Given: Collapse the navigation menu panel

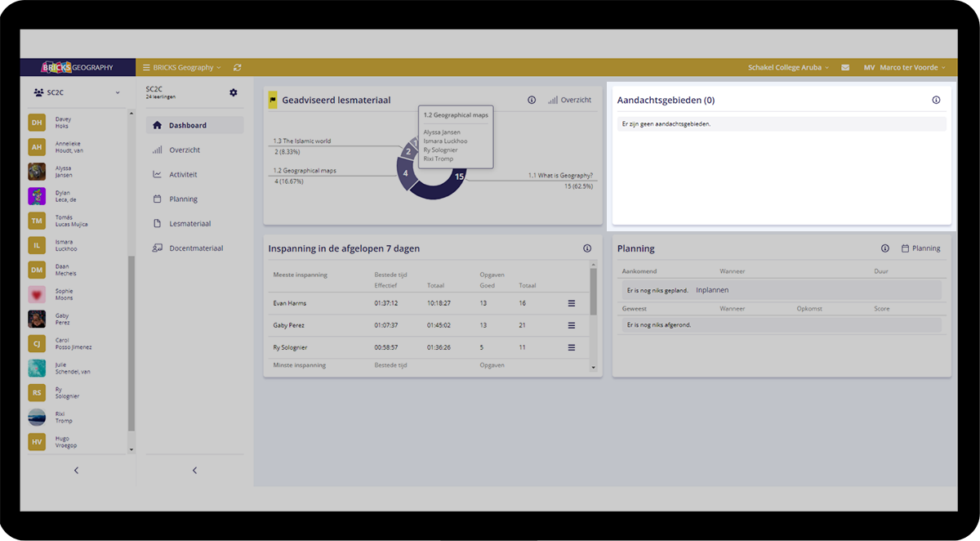Looking at the screenshot, I should click(194, 471).
